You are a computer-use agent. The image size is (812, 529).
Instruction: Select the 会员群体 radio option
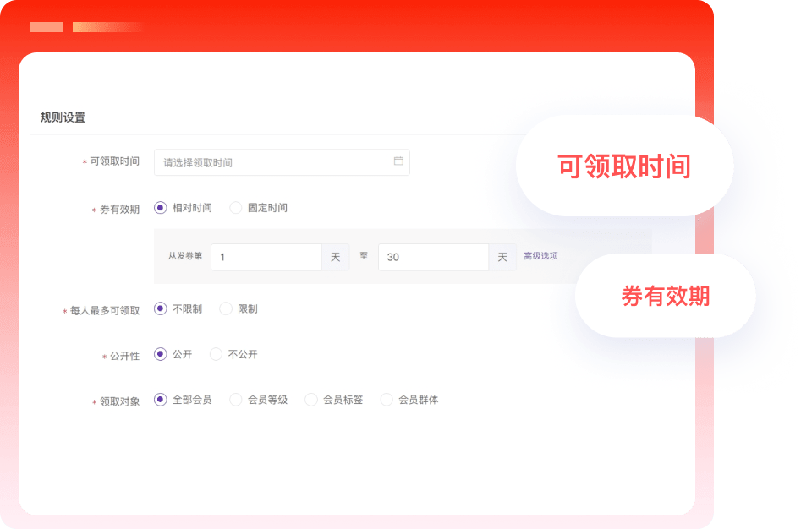387,400
